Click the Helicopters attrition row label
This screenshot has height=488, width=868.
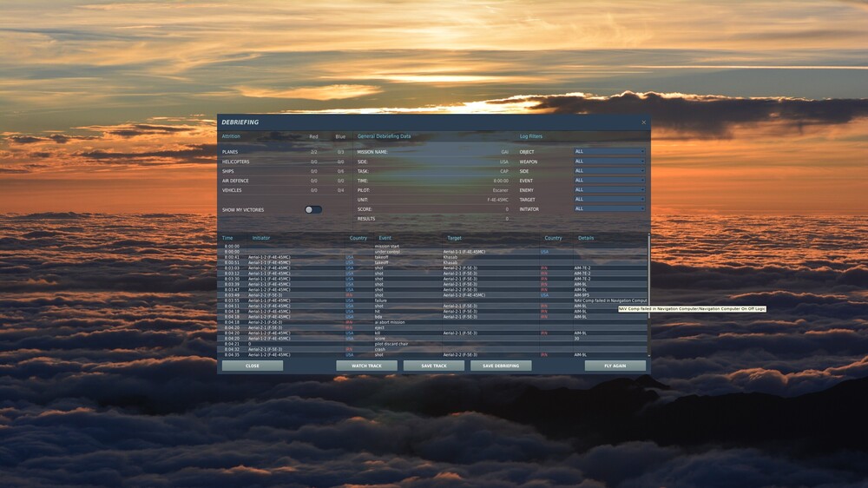(x=236, y=162)
